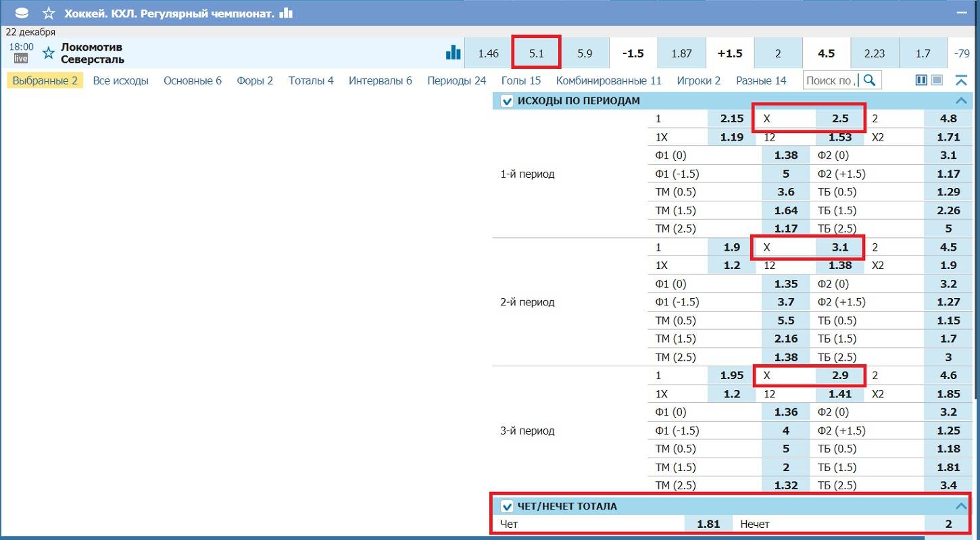Collapse the Исходы по периодам section
This screenshot has width=980, height=540.
click(961, 101)
